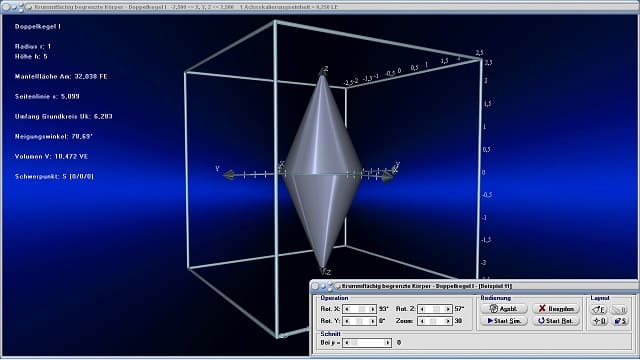
Task: Increase Zoom with its right arrow
Action: (448, 321)
